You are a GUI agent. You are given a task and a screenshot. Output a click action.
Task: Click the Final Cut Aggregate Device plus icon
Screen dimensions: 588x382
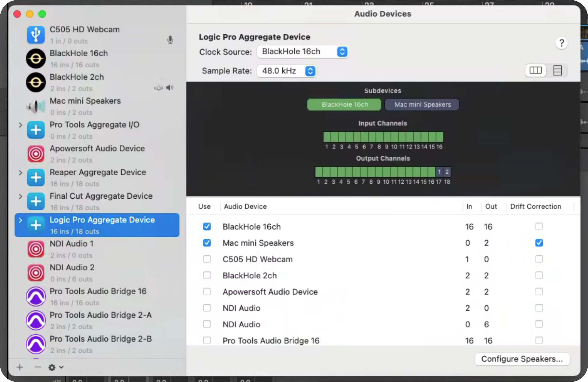36,201
